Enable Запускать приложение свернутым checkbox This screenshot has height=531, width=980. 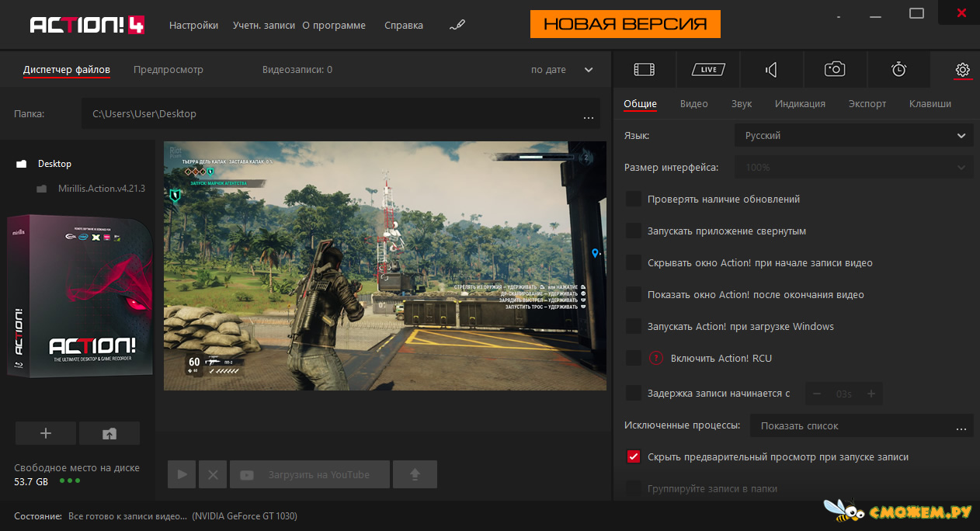point(634,231)
